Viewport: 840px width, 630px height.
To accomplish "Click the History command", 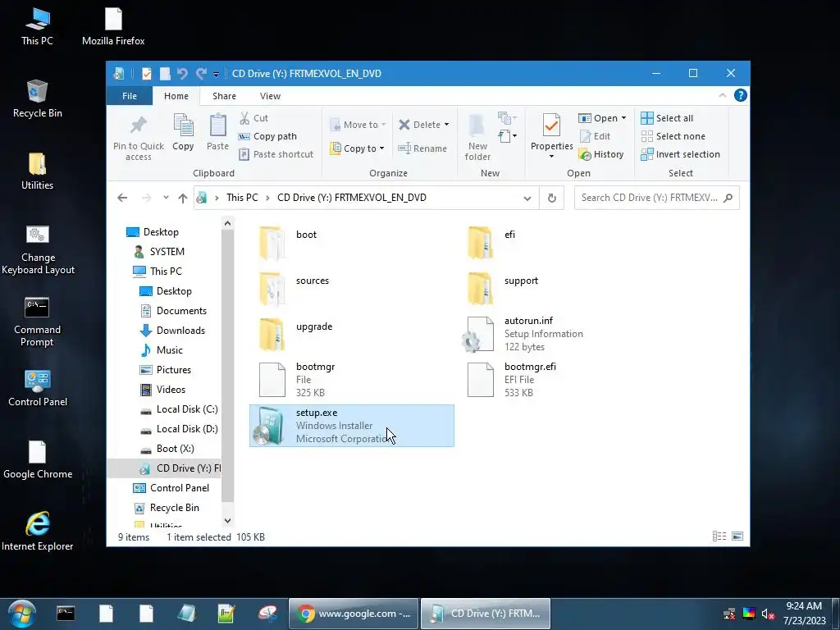I will pos(601,154).
